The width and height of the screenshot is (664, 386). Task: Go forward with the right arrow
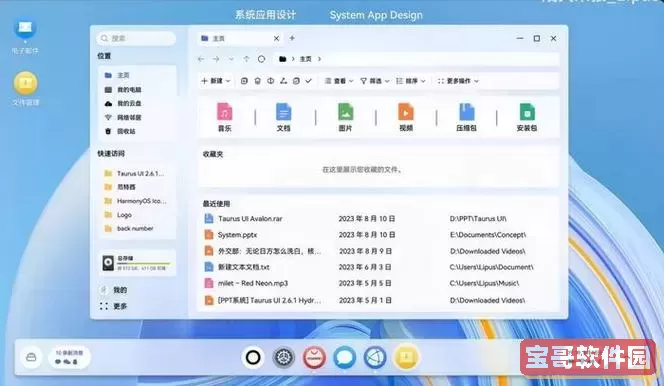tap(216, 59)
